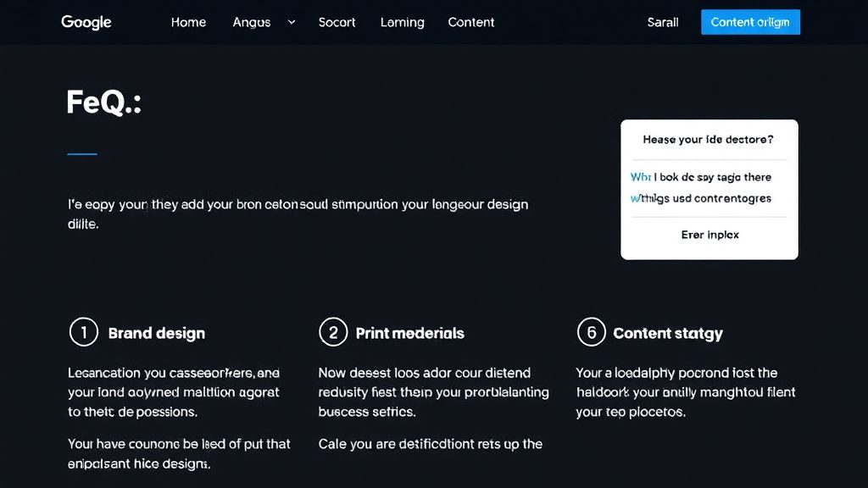Click the Sarall link in header
868x488 pixels.
[663, 22]
